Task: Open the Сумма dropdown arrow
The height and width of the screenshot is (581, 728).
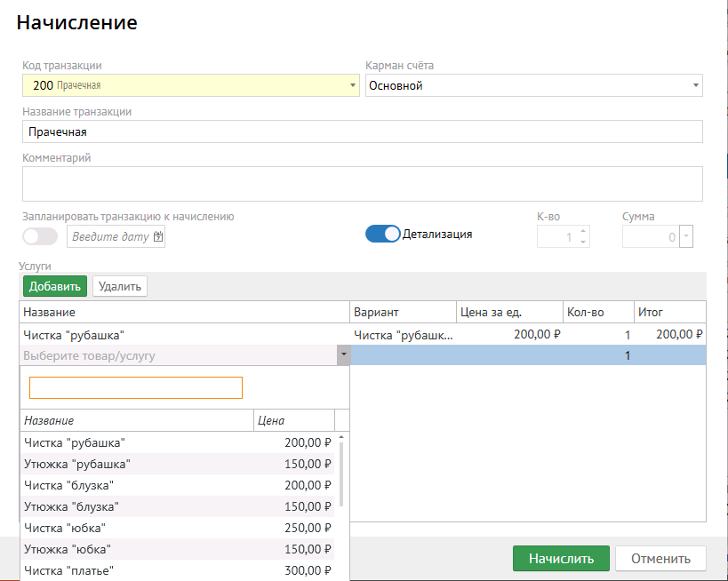Action: coord(685,237)
